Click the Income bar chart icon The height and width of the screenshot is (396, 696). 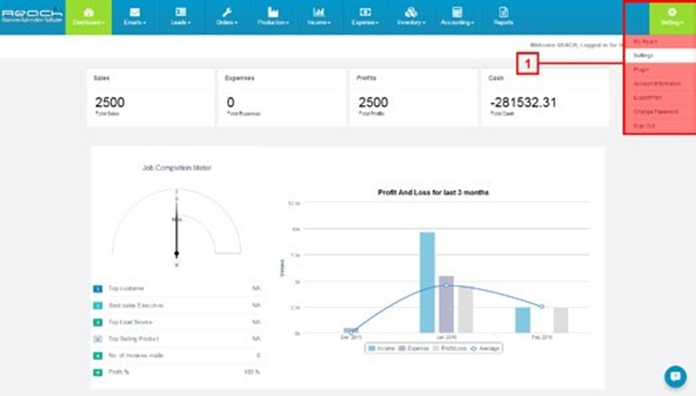click(319, 12)
